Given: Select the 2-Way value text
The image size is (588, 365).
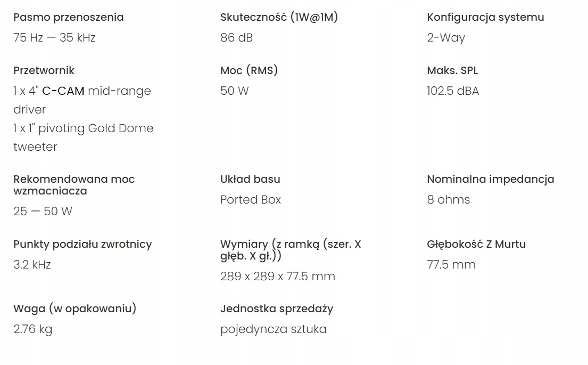Looking at the screenshot, I should (446, 38).
